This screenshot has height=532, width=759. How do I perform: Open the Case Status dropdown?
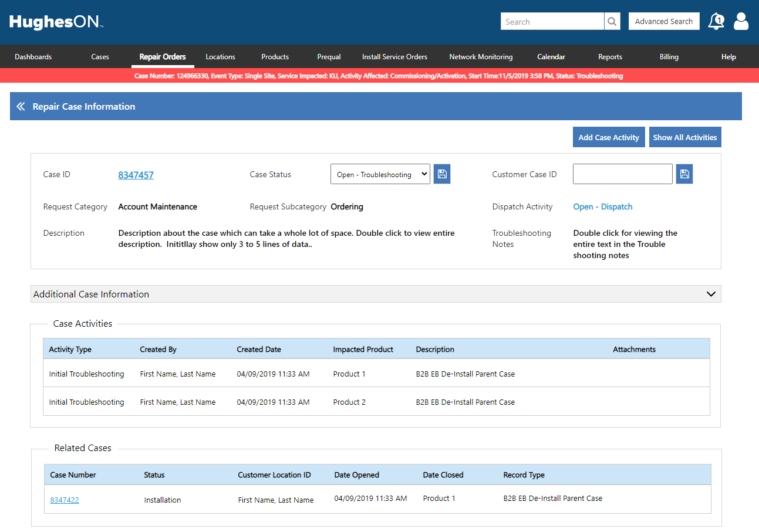(x=380, y=174)
